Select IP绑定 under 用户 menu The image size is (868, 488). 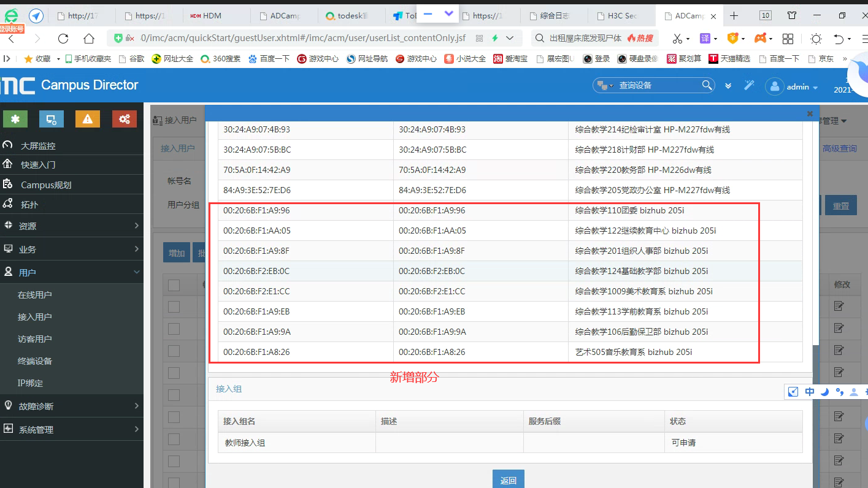point(31,383)
